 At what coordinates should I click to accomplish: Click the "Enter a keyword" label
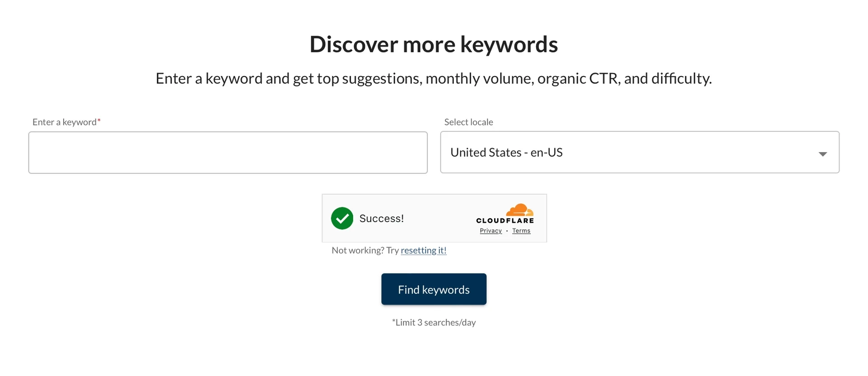click(x=64, y=122)
